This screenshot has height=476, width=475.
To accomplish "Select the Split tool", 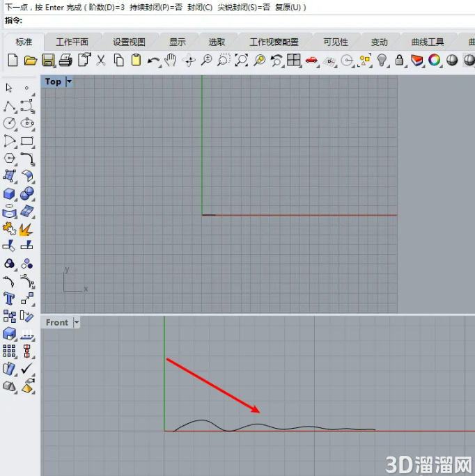I will (x=26, y=245).
